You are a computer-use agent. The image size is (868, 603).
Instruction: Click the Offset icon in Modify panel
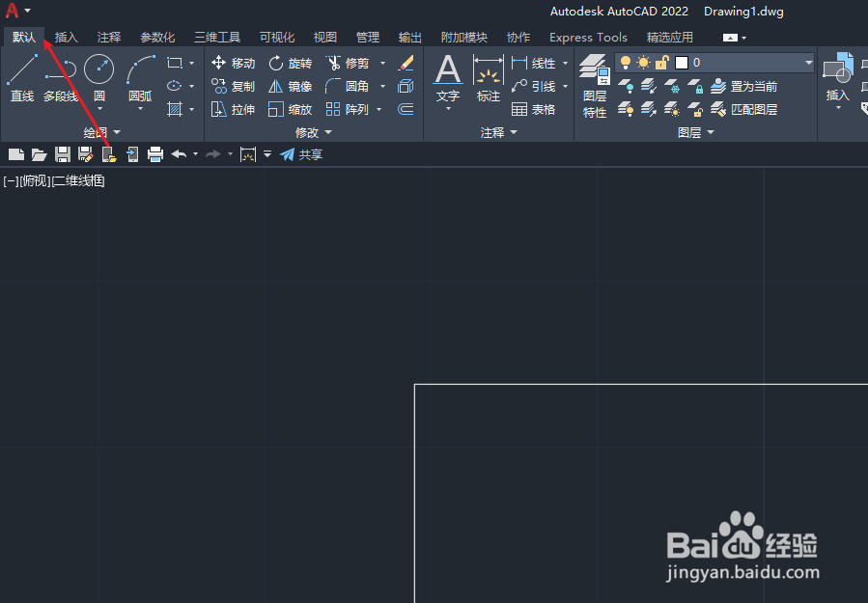406,110
